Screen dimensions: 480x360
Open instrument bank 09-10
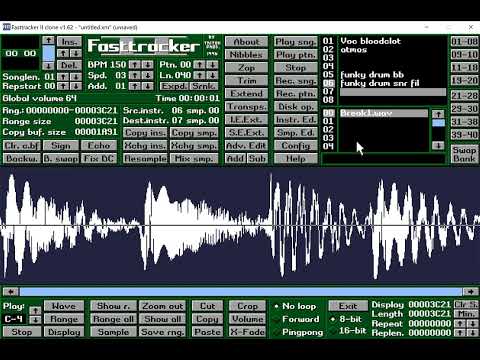[465, 54]
